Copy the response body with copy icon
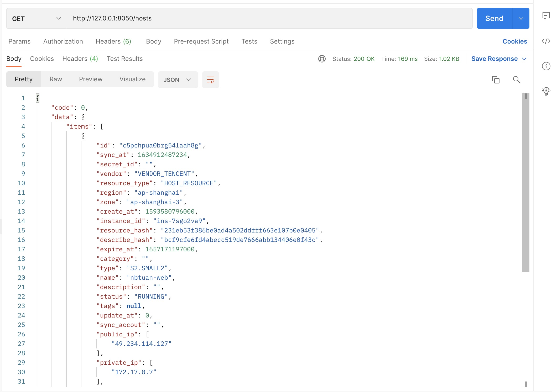552x392 pixels. pyautogui.click(x=496, y=80)
